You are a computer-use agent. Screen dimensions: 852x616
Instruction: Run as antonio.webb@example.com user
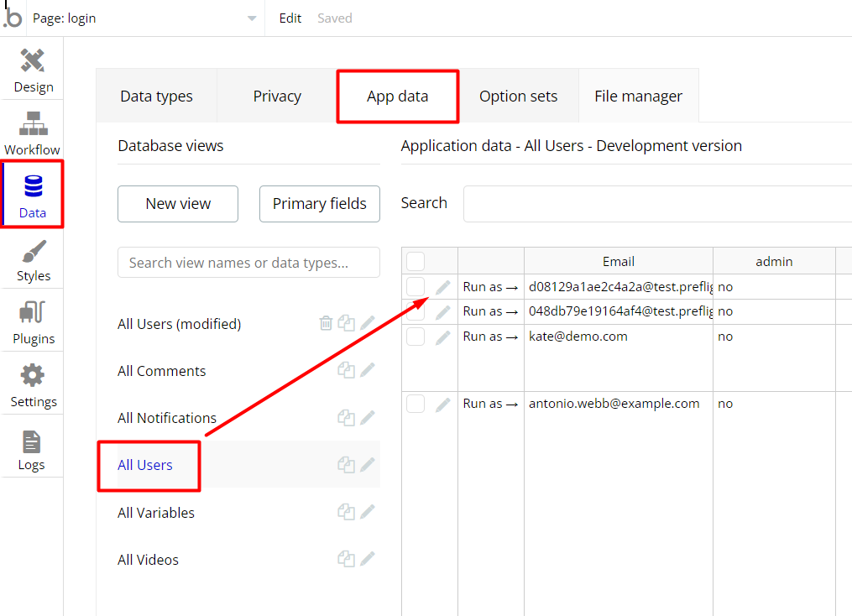click(x=491, y=404)
